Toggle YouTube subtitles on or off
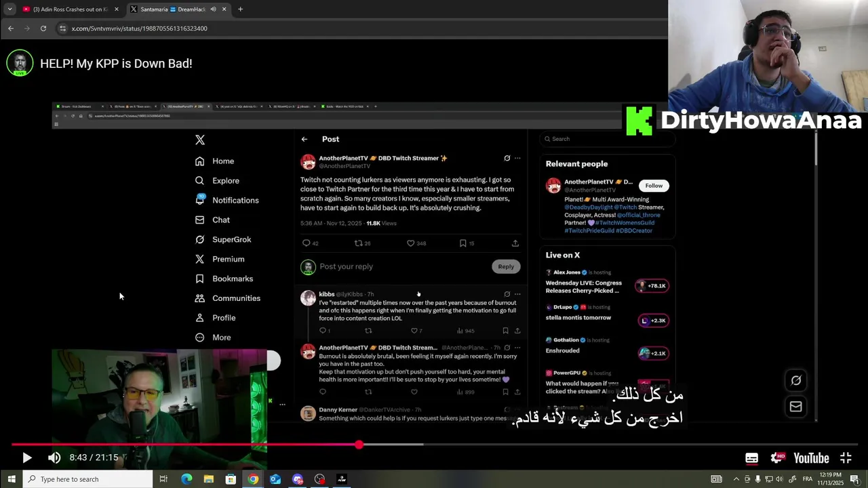868x488 pixels. click(751, 459)
